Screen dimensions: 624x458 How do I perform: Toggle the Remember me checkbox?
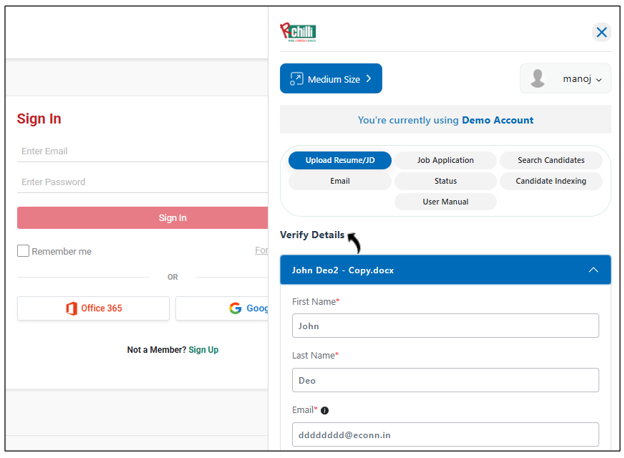tap(23, 251)
